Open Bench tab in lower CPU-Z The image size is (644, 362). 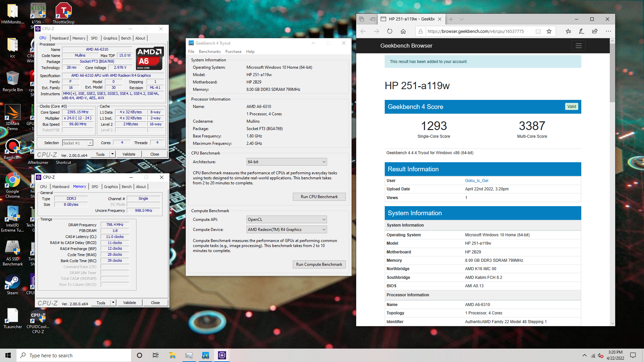pyautogui.click(x=126, y=187)
